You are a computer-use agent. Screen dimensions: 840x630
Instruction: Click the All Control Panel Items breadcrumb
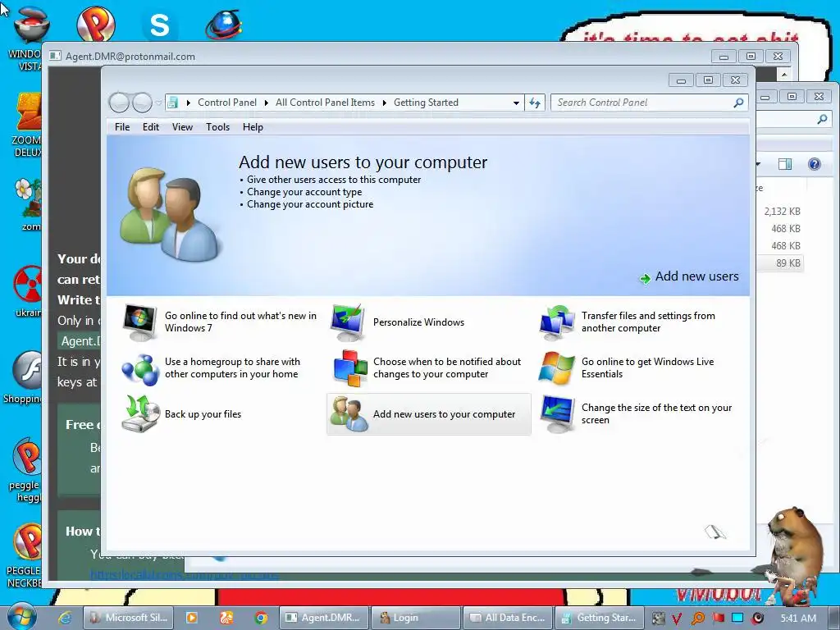[325, 103]
